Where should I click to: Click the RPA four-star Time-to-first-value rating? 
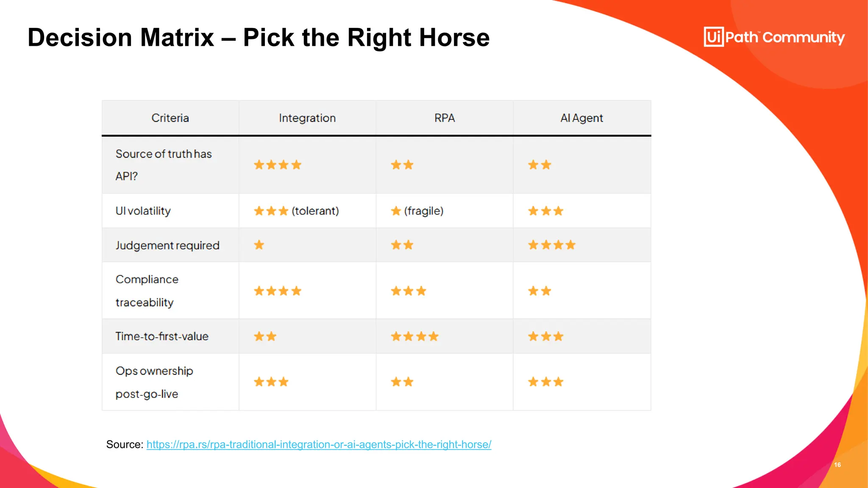coord(415,336)
